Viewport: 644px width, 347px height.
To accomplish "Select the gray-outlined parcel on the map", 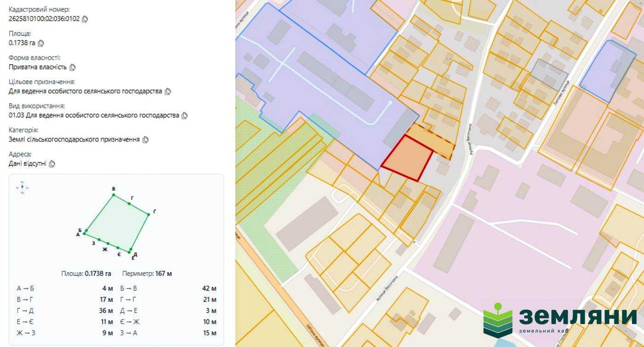I will [549, 74].
